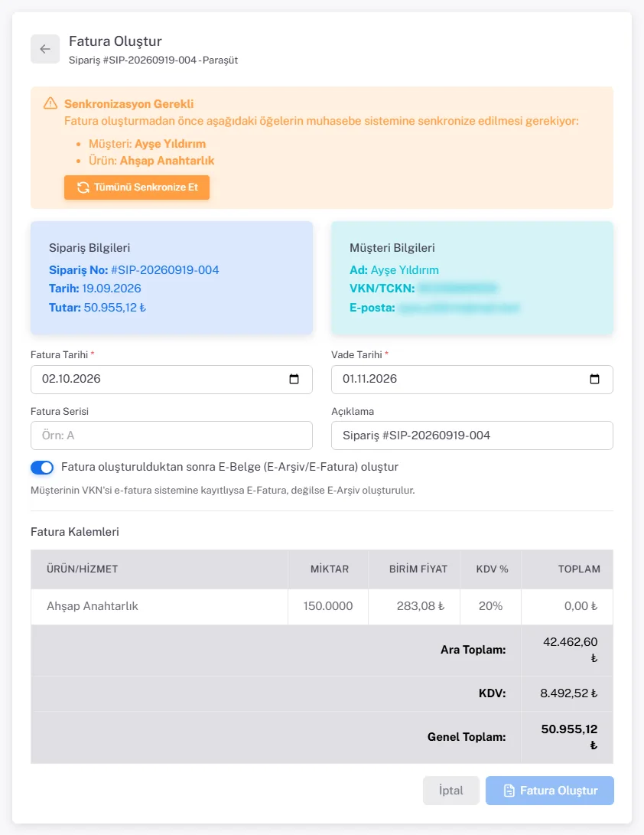This screenshot has height=835, width=644.
Task: Click the row total 0,00 ₺
Action: coord(581,606)
